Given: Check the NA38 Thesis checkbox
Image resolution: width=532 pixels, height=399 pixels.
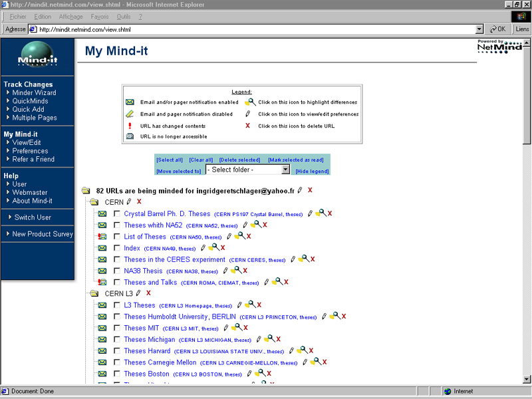Looking at the screenshot, I should pos(117,271).
